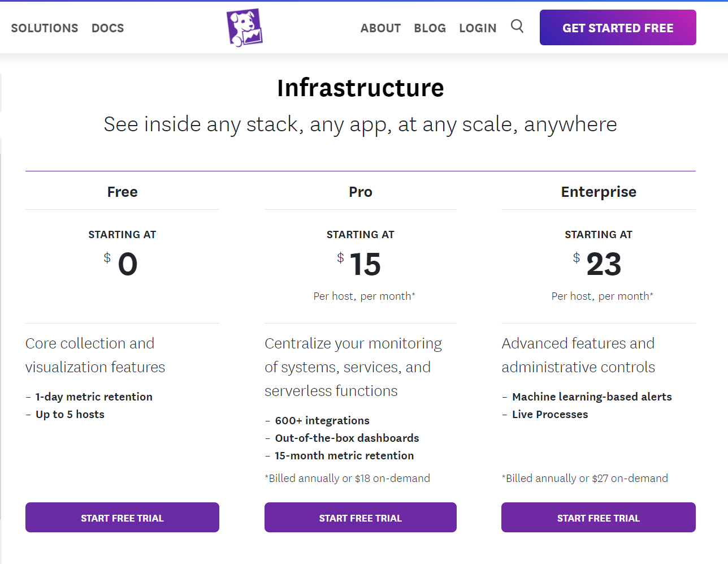
Task: Click 'Billed annually or $18 on-demand' note
Action: pyautogui.click(x=347, y=479)
